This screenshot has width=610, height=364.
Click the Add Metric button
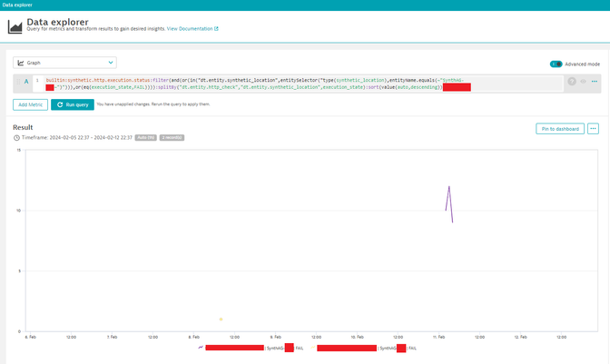click(30, 104)
